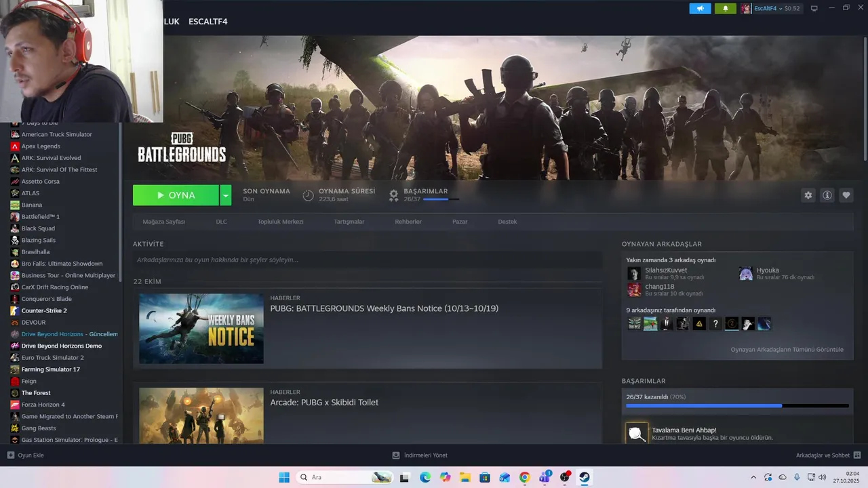The height and width of the screenshot is (488, 868).
Task: Toggle PUBG as favorite with the heart
Action: coord(846,195)
